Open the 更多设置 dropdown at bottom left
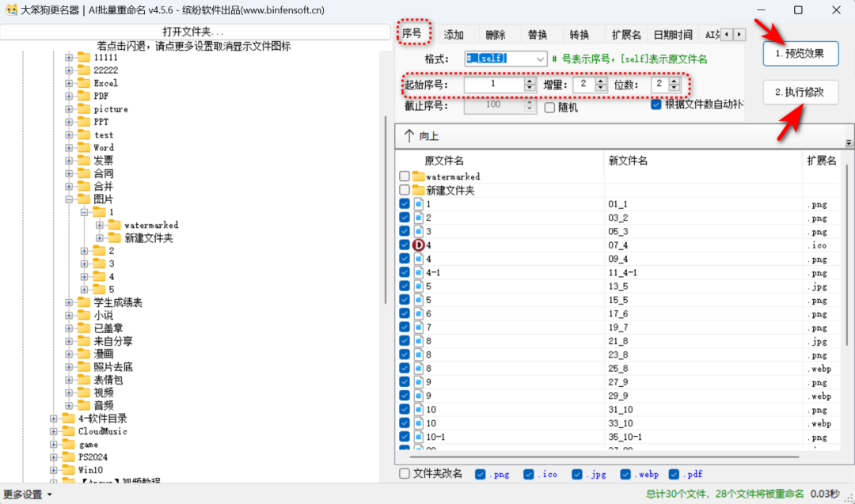This screenshot has height=504, width=855. [x=24, y=494]
